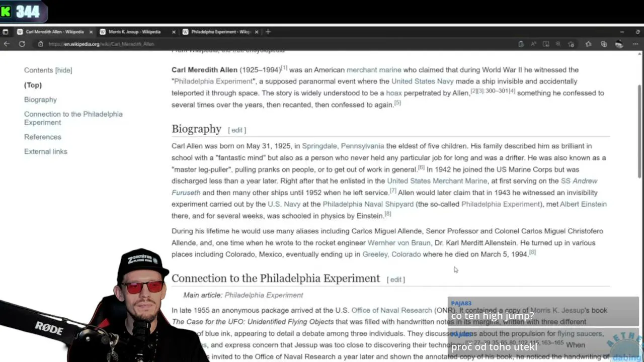The image size is (644, 362).
Task: Click the Biography section heading
Action: pos(196,129)
